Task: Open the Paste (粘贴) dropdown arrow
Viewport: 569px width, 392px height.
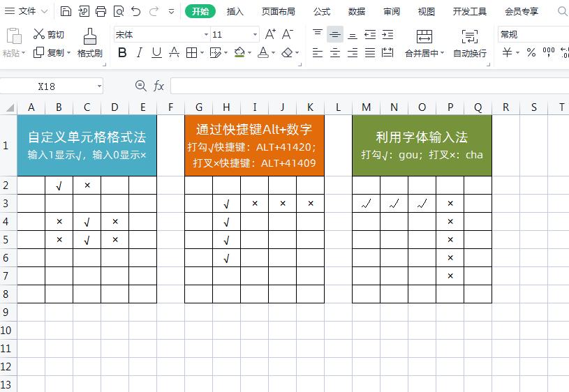Action: coord(24,53)
